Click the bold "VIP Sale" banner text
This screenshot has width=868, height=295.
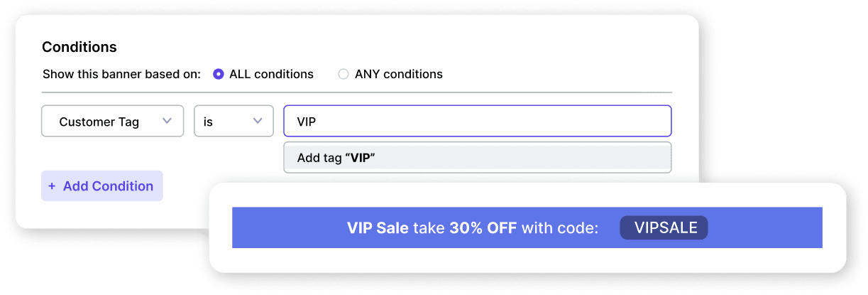378,228
